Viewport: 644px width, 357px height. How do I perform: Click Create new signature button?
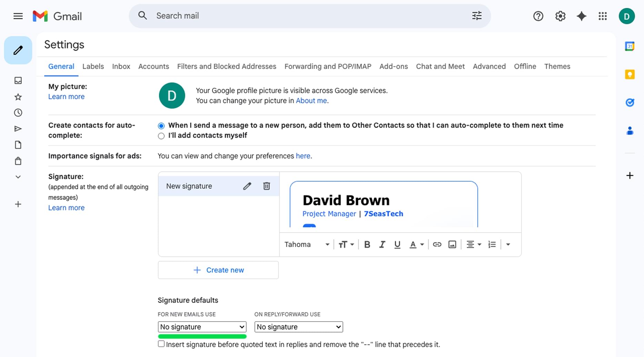point(218,270)
